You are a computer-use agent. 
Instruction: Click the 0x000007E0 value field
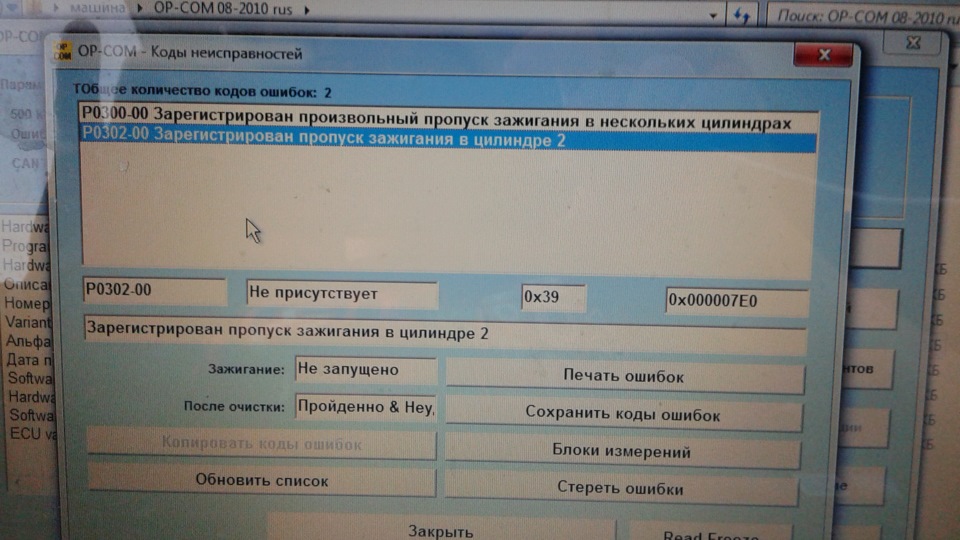tap(737, 301)
